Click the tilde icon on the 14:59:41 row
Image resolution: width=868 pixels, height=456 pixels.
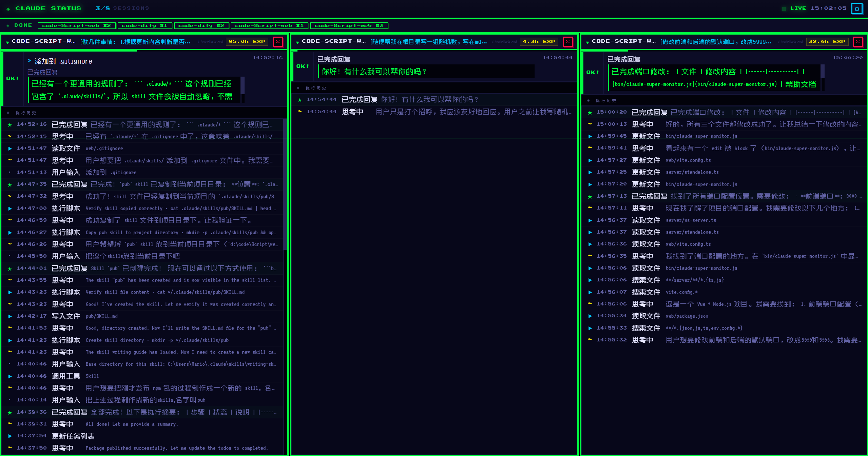[x=590, y=148]
